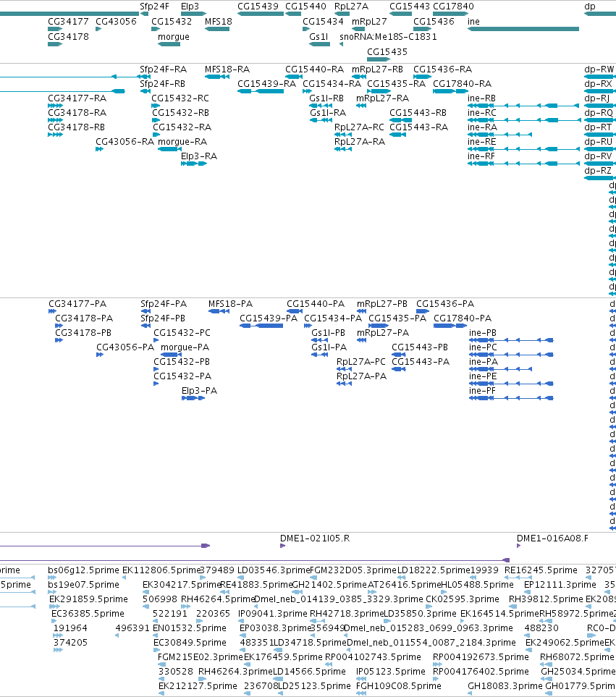Select polypeptide mRpL27-PA
This screenshot has width=616, height=697.
383,333
